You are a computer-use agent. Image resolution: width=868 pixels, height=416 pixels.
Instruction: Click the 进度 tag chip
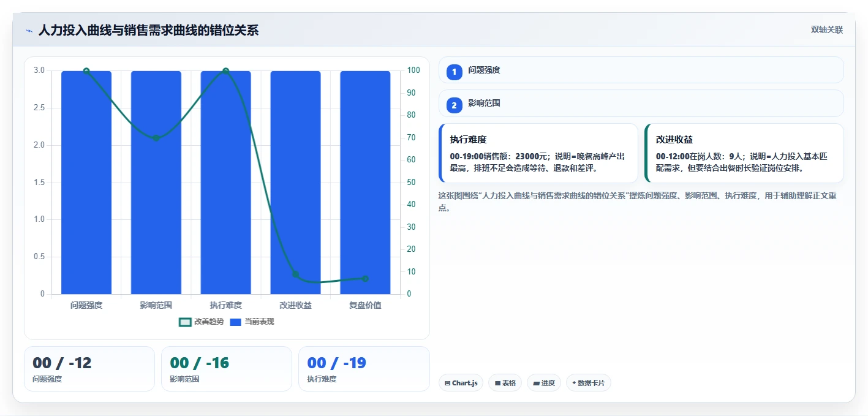tap(543, 383)
